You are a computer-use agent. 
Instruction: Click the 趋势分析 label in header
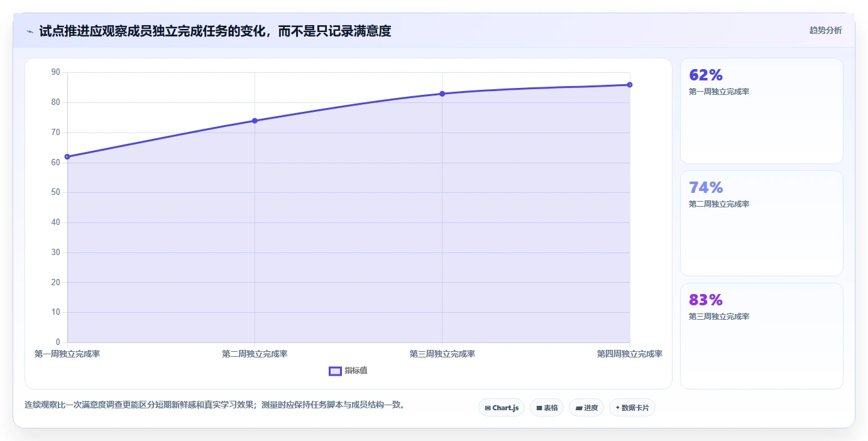click(825, 30)
